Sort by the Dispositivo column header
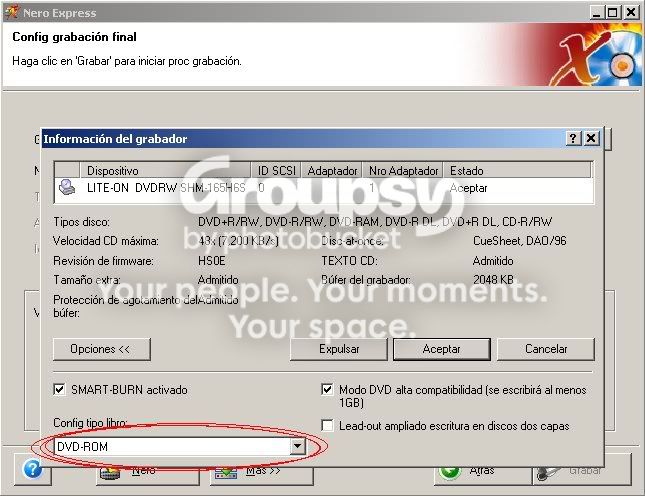 tap(165, 170)
